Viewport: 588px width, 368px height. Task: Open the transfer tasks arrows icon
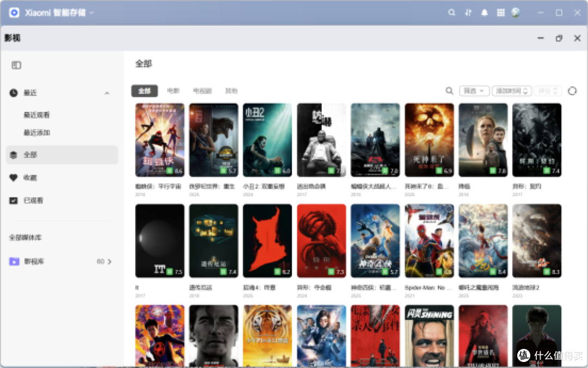(x=468, y=13)
